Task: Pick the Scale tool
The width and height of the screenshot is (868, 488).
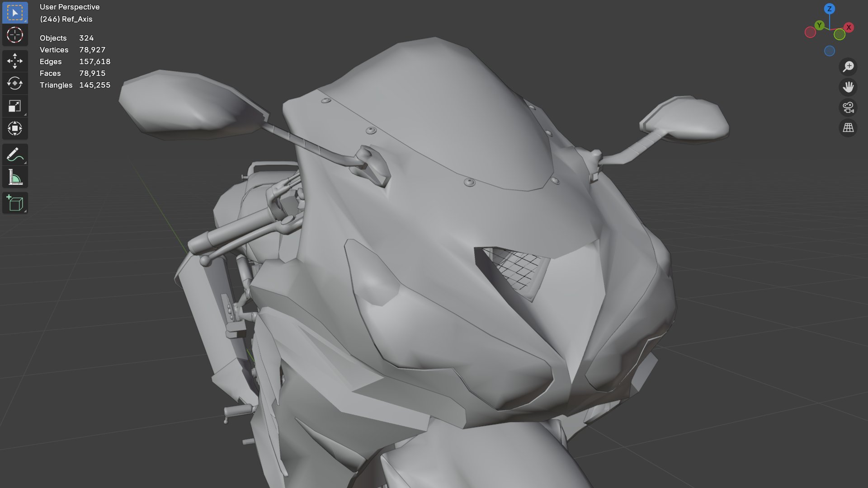Action: coord(15,106)
